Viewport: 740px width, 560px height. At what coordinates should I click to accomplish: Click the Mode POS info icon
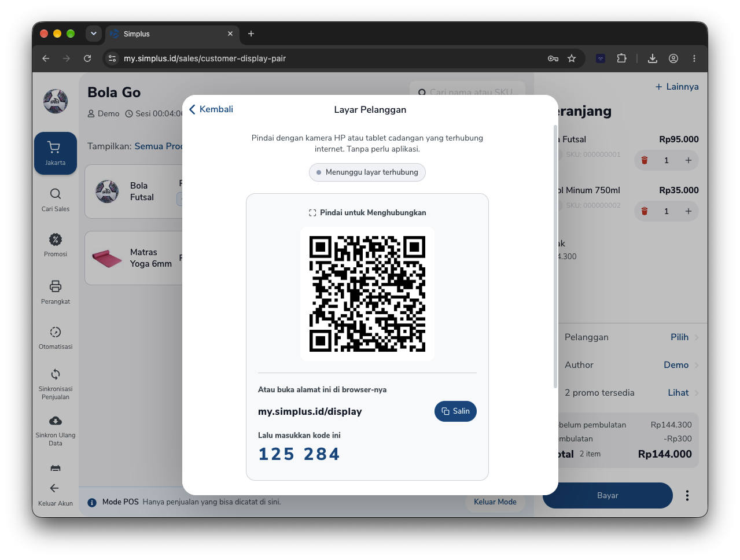(x=92, y=503)
